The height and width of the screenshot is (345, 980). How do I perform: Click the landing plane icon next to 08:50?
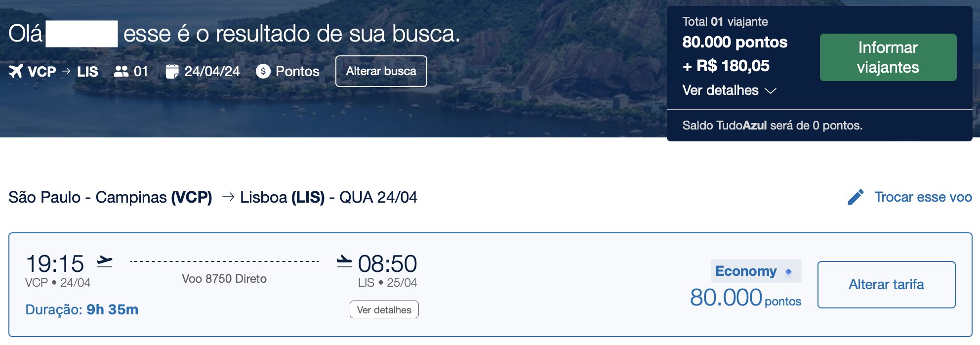pos(344,261)
